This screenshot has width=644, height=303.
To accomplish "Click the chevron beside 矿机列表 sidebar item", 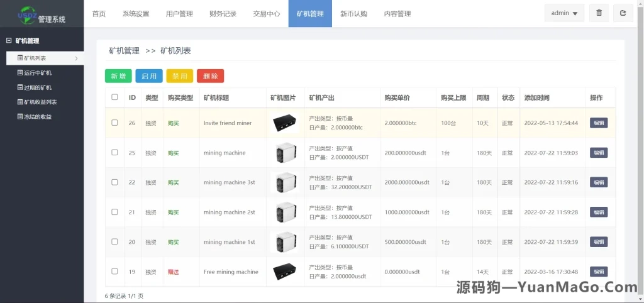I will coord(76,58).
